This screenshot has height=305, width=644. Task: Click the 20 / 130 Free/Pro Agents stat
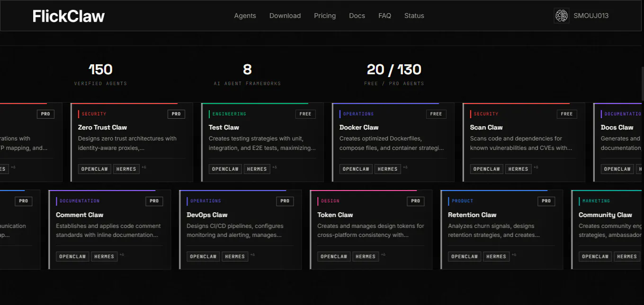pos(394,74)
